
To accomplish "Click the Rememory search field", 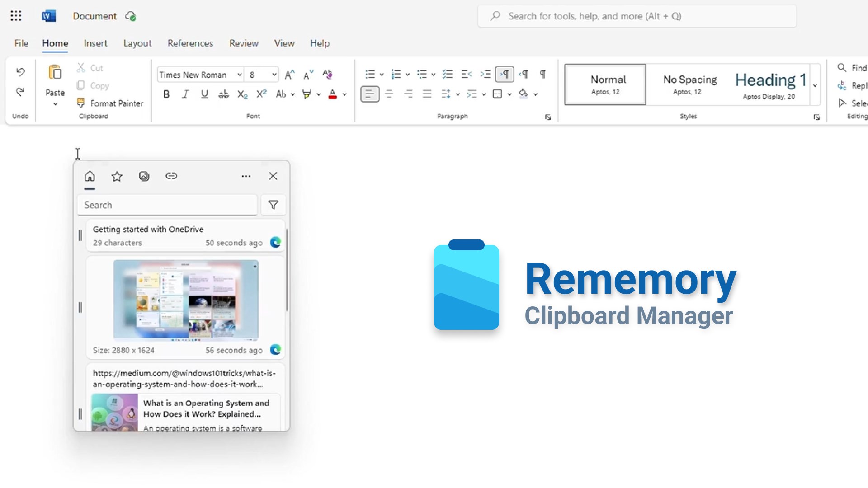I will click(167, 205).
